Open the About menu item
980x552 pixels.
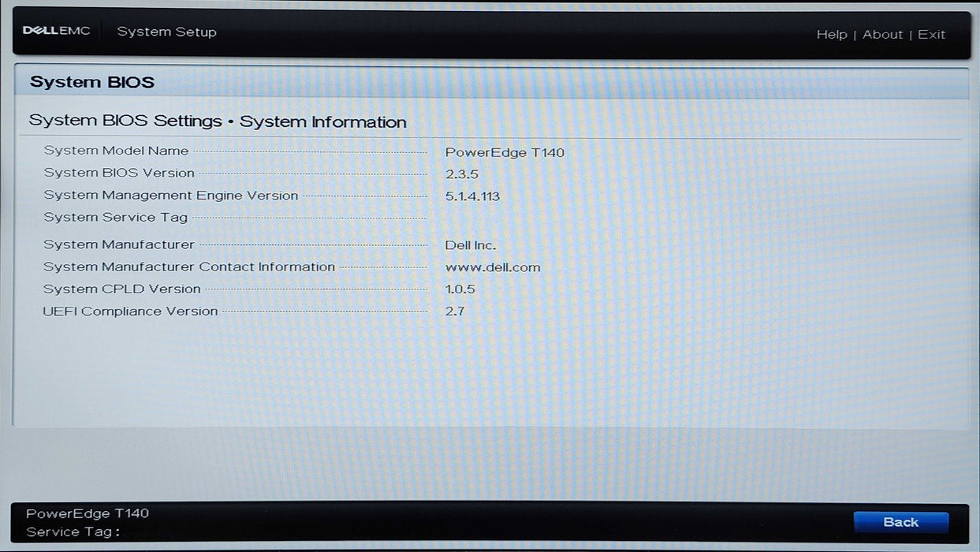pyautogui.click(x=882, y=35)
